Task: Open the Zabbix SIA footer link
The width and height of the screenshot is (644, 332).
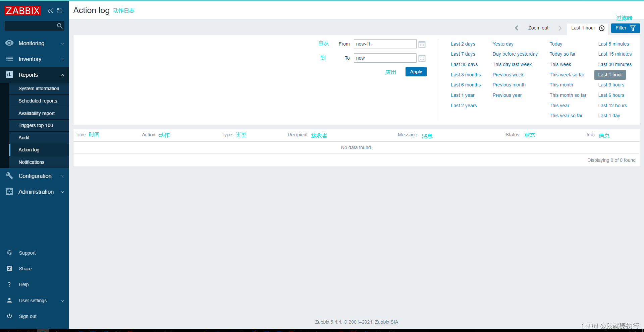Action: click(x=386, y=322)
